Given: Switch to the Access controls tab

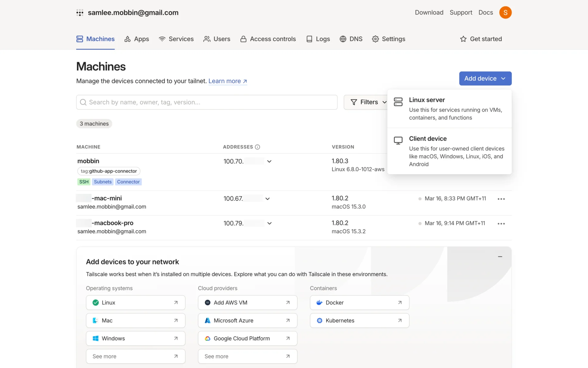Looking at the screenshot, I should [x=268, y=39].
